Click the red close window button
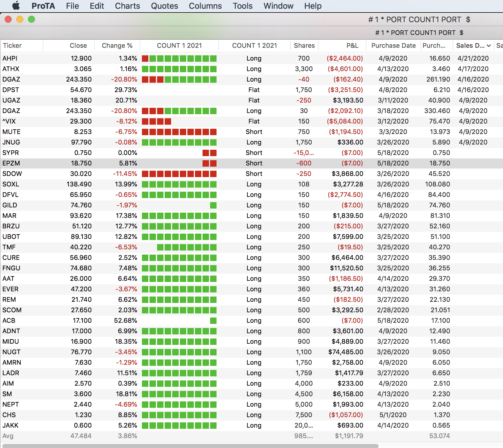The image size is (503, 448). click(x=8, y=19)
